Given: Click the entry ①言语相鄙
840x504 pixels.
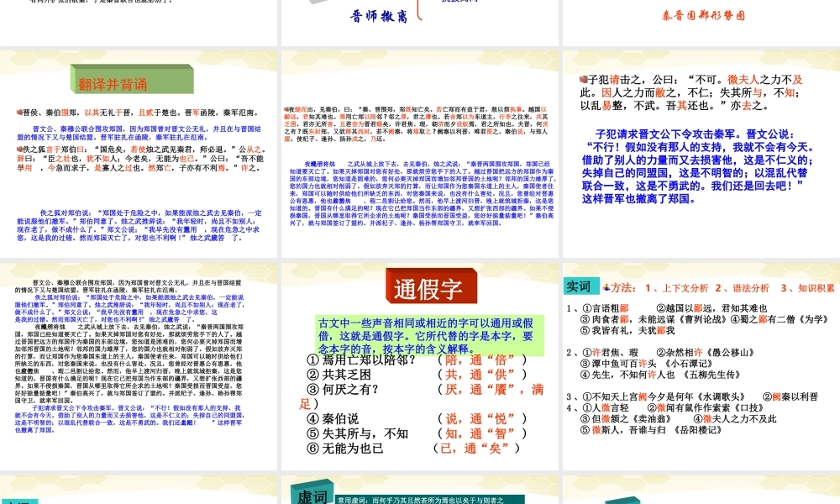Looking at the screenshot, I should click(x=605, y=308).
